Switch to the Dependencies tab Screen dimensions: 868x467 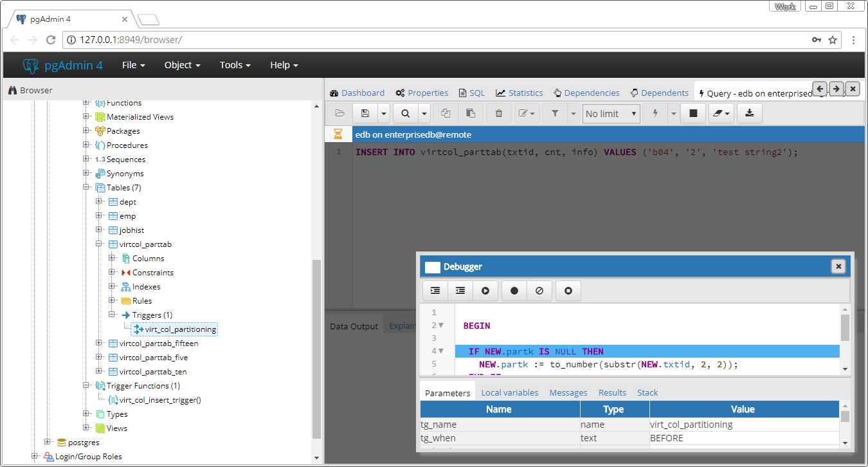(586, 93)
